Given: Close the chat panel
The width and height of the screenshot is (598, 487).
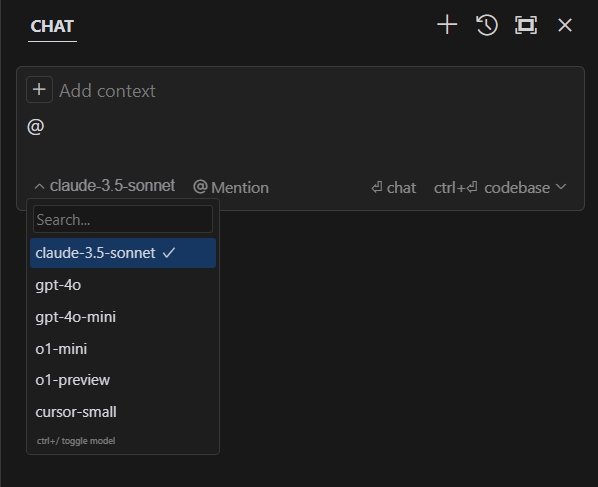Looking at the screenshot, I should pyautogui.click(x=565, y=25).
